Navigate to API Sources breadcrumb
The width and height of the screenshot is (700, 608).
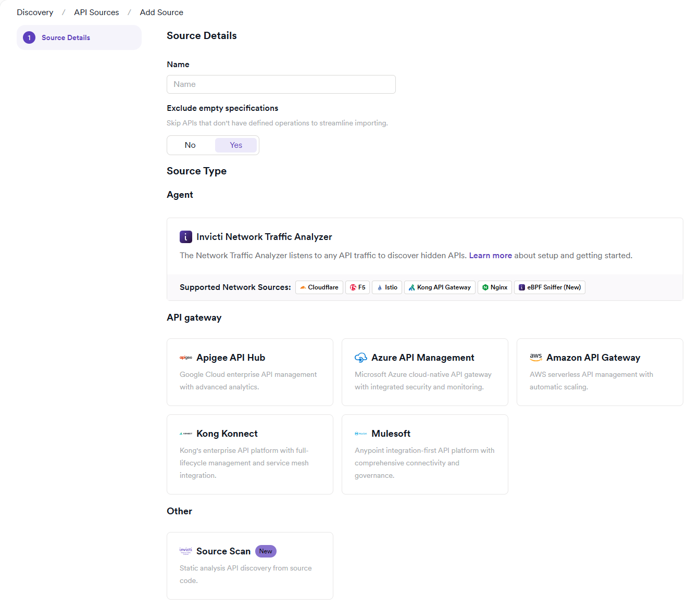pos(96,12)
